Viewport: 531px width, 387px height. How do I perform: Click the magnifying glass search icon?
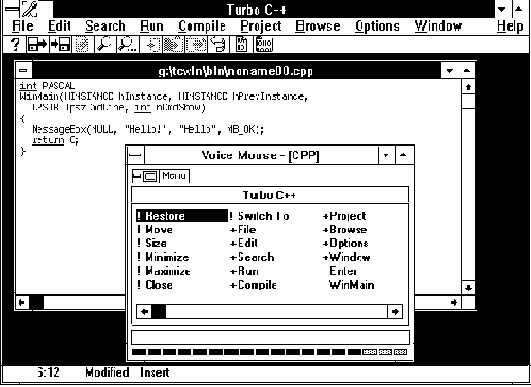point(105,44)
